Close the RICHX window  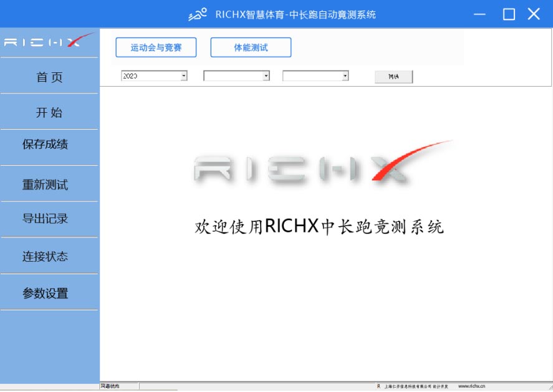(534, 14)
